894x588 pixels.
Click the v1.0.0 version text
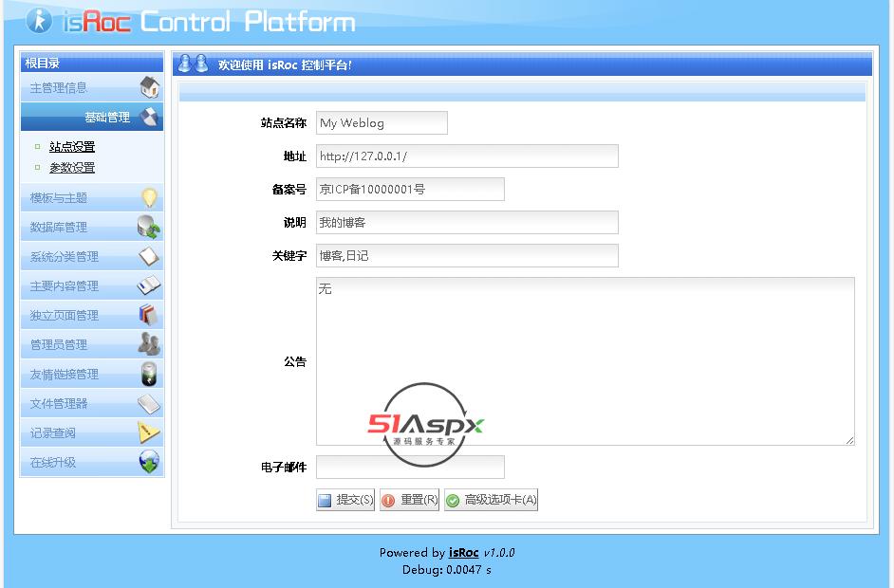pyautogui.click(x=499, y=552)
